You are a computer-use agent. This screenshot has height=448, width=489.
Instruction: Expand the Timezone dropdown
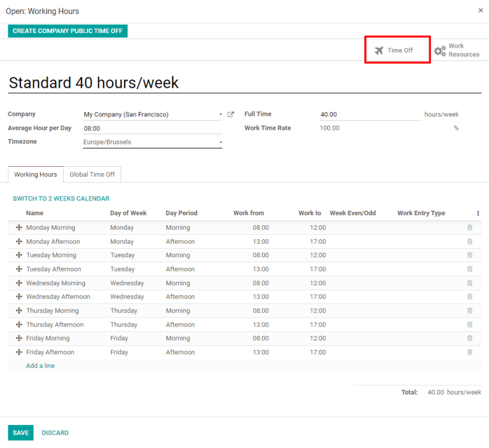tap(220, 143)
